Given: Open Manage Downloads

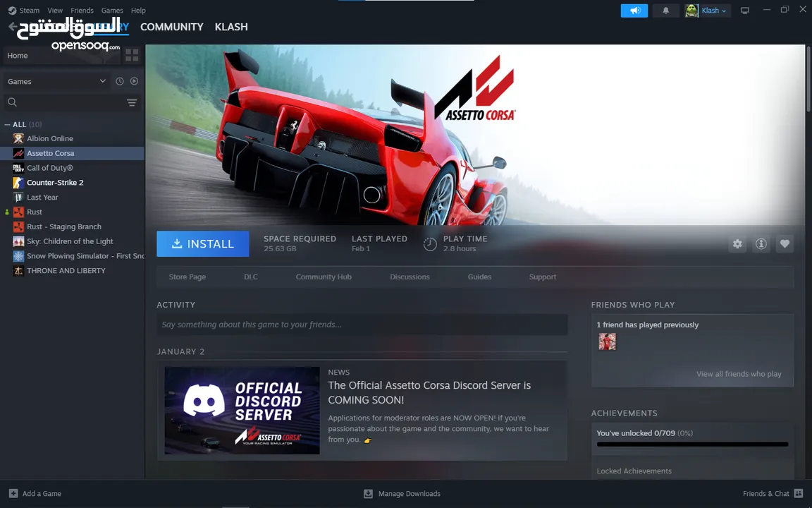Looking at the screenshot, I should 402,493.
